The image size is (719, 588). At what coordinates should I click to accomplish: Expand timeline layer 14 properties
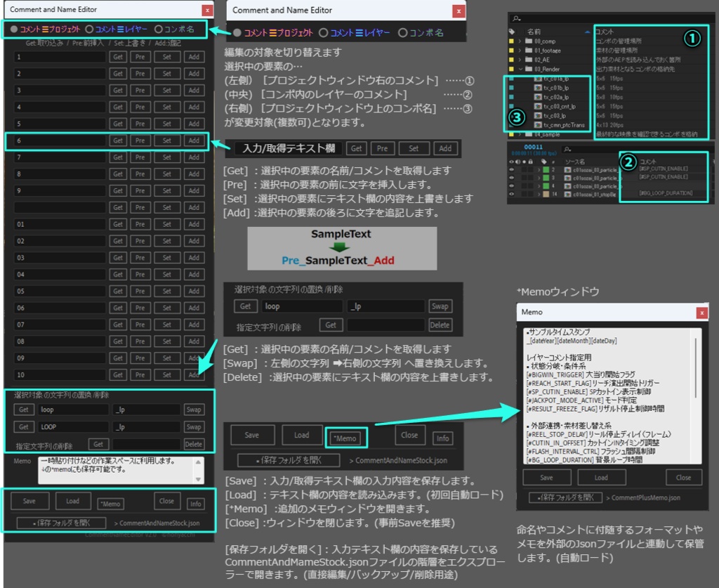pos(539,195)
